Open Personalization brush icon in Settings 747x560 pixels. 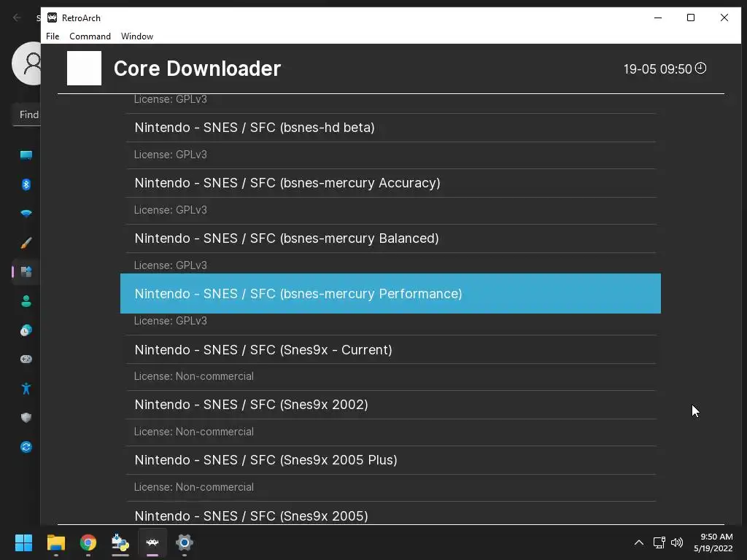click(x=26, y=243)
